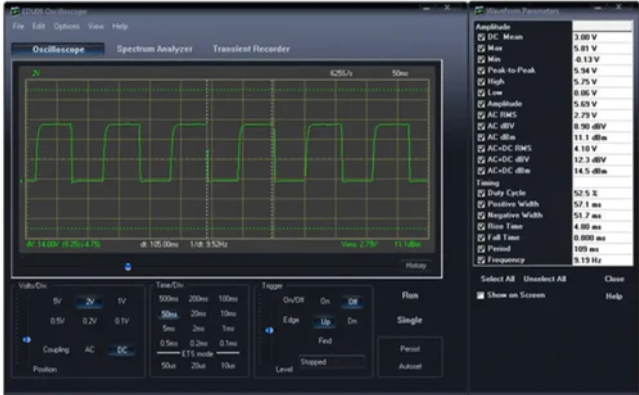Click the Run button
The height and width of the screenshot is (395, 639).
[410, 296]
